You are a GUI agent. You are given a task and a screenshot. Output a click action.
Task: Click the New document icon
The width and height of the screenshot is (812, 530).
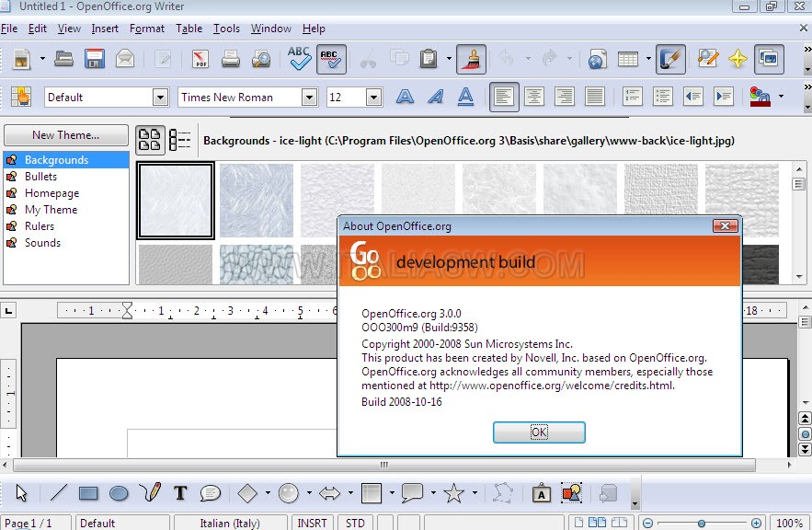tap(22, 59)
